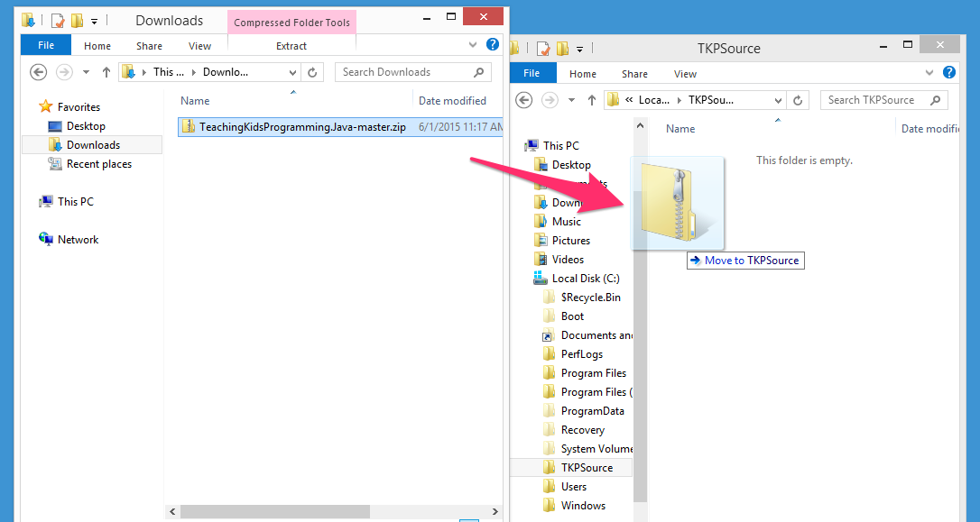
Task: Open Help in the TKPSource window
Action: coord(948,73)
